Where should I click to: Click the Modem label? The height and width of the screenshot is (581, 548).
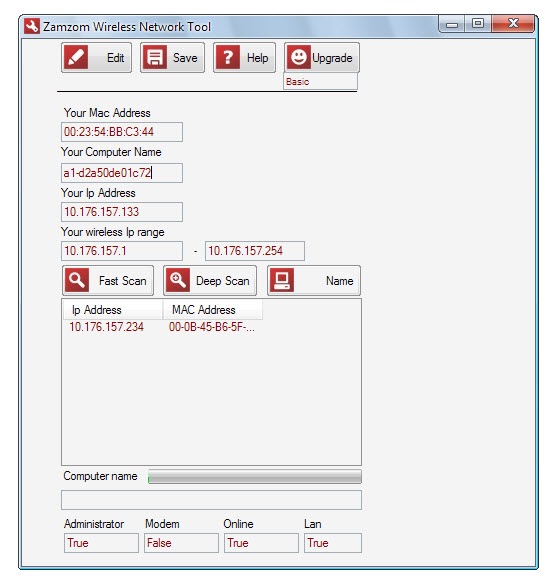pyautogui.click(x=162, y=524)
